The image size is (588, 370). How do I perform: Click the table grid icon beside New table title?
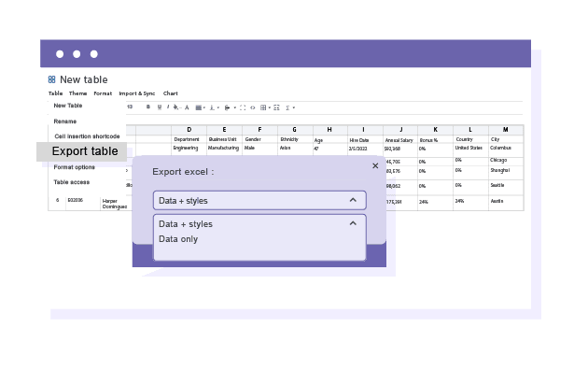pos(51,79)
